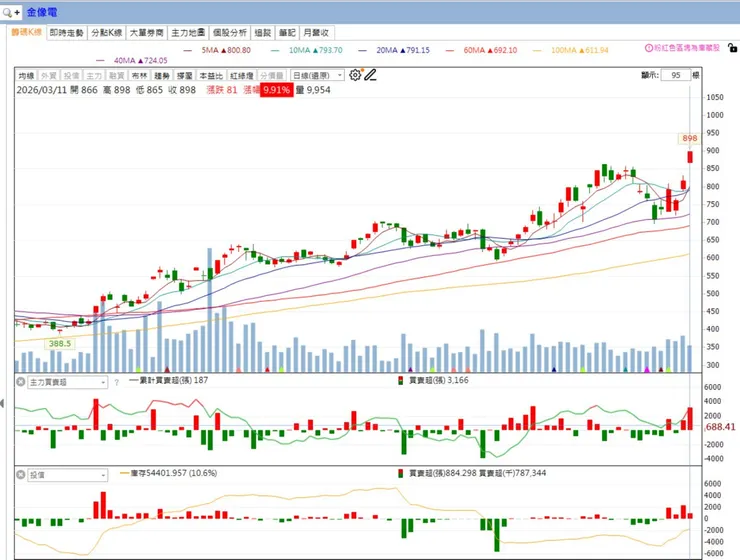Click the 60MA legend entry
740x560 pixels.
point(481,50)
